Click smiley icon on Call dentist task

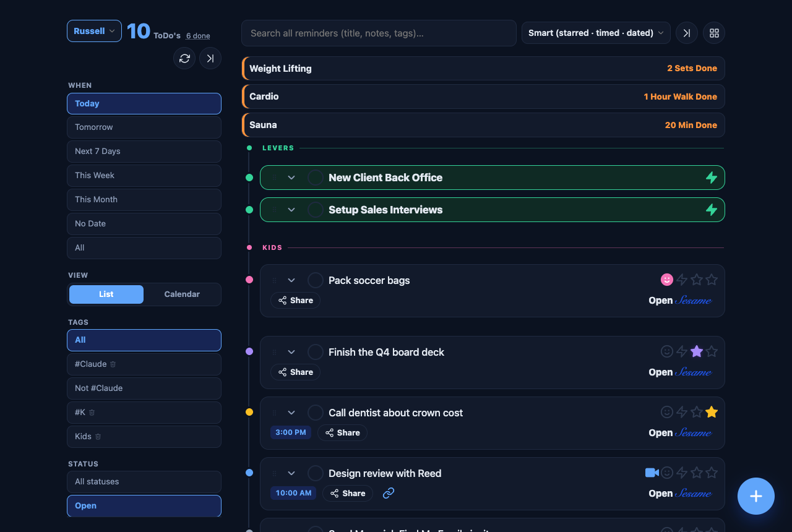tap(667, 412)
